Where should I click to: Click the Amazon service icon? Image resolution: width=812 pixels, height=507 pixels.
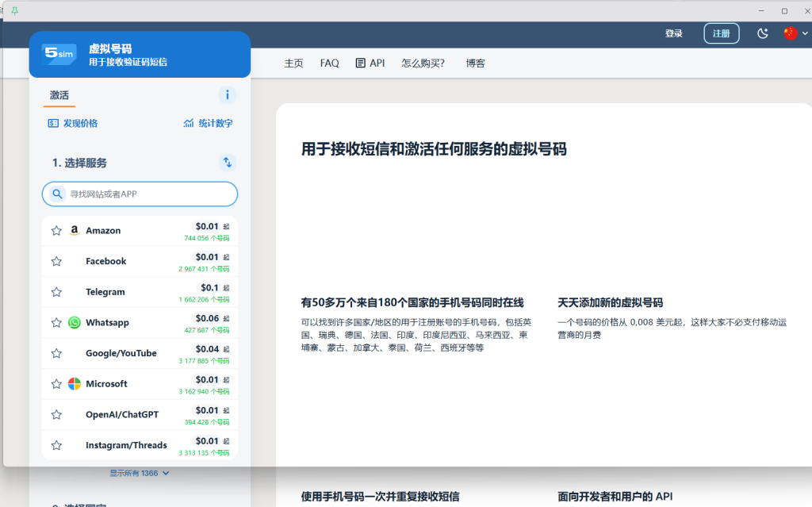coord(75,231)
